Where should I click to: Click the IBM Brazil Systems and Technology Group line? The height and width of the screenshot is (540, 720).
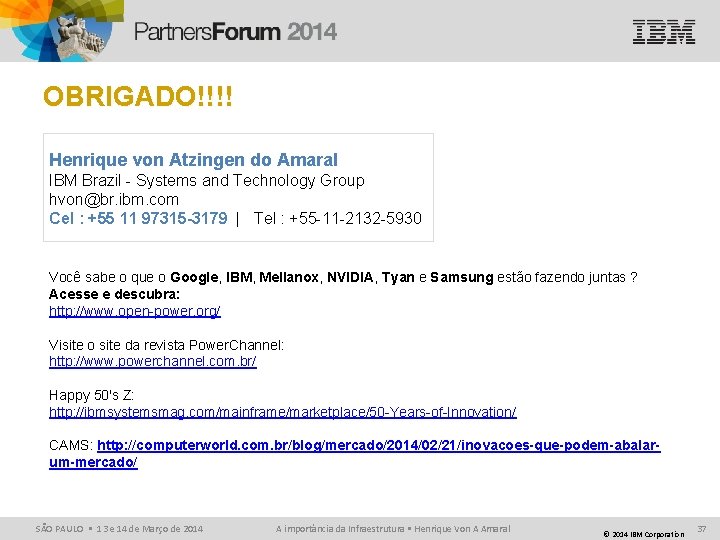pos(207,180)
